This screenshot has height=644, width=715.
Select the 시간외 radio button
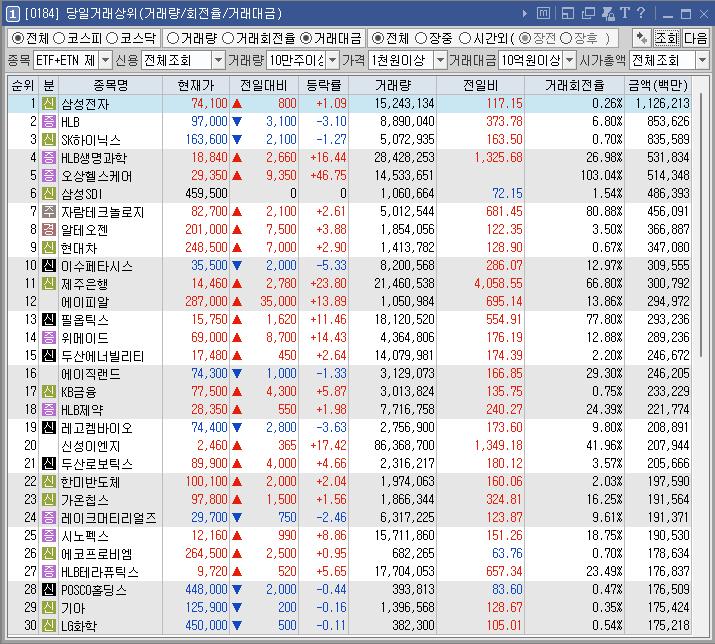pos(464,38)
